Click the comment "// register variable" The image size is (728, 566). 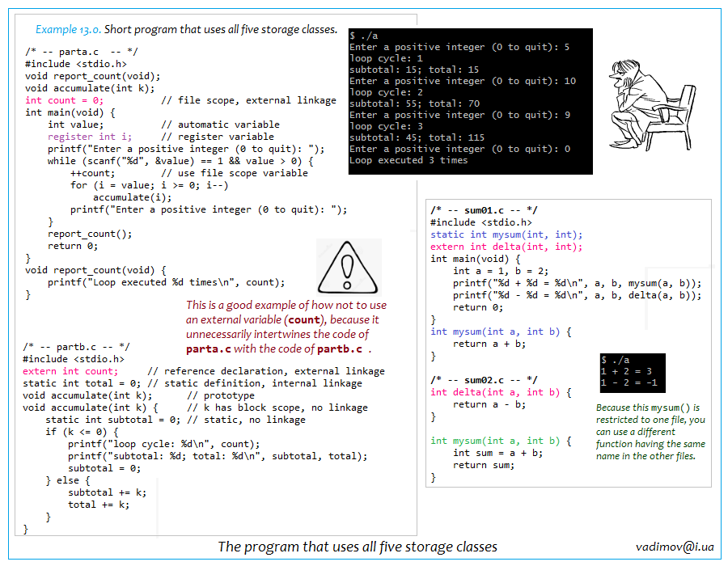pyautogui.click(x=218, y=137)
